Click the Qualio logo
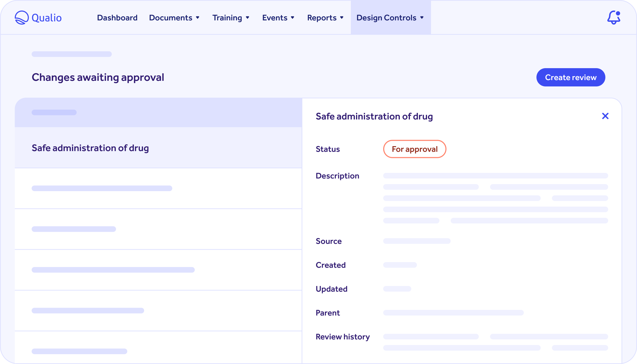637x364 pixels. coord(38,18)
